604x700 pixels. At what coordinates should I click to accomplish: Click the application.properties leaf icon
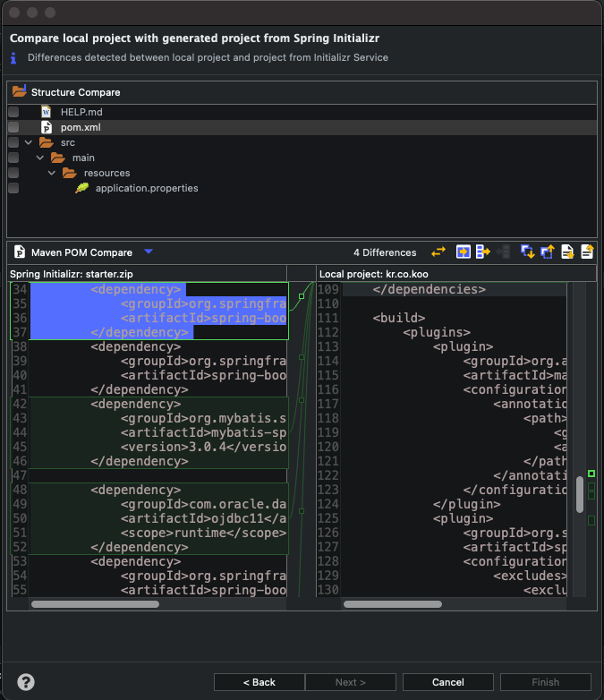click(x=82, y=188)
